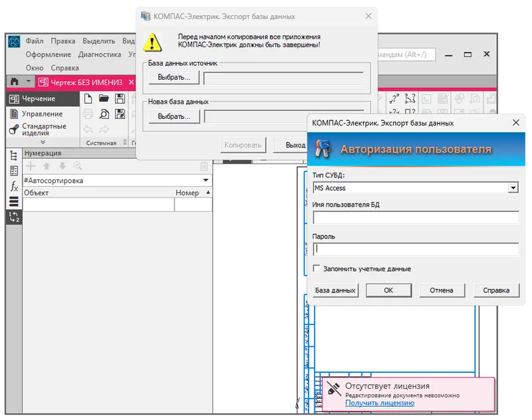Focus the Имя пользователя БД field
The height and width of the screenshot is (420, 532).
(x=416, y=217)
